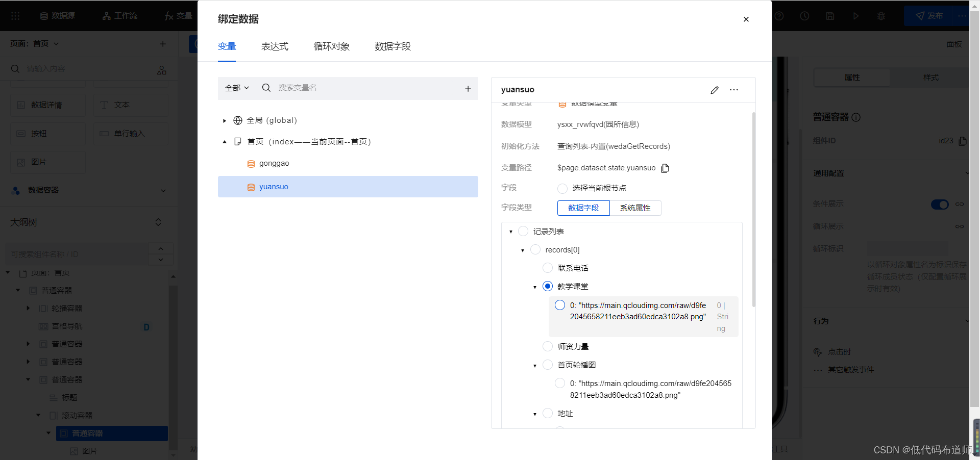The height and width of the screenshot is (460, 980).
Task: Open the 数据字段 tab
Action: click(393, 46)
